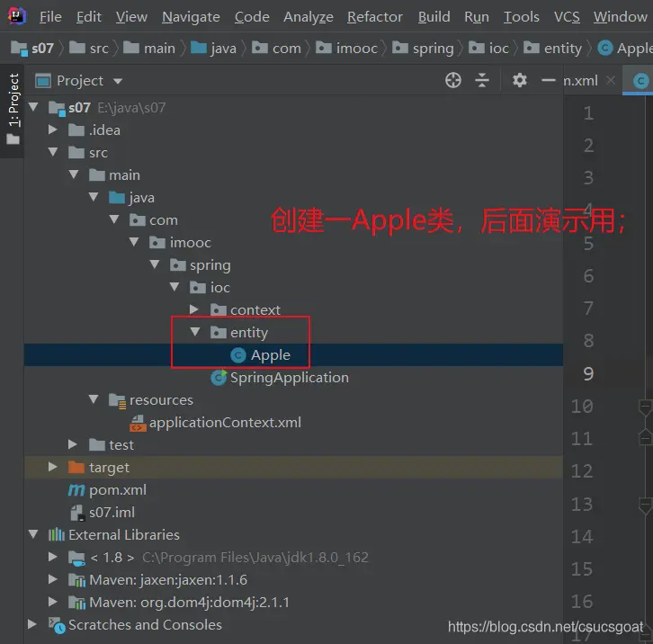Viewport: 653px width, 644px height.
Task: Collapse the main folder arrow
Action: (73, 174)
